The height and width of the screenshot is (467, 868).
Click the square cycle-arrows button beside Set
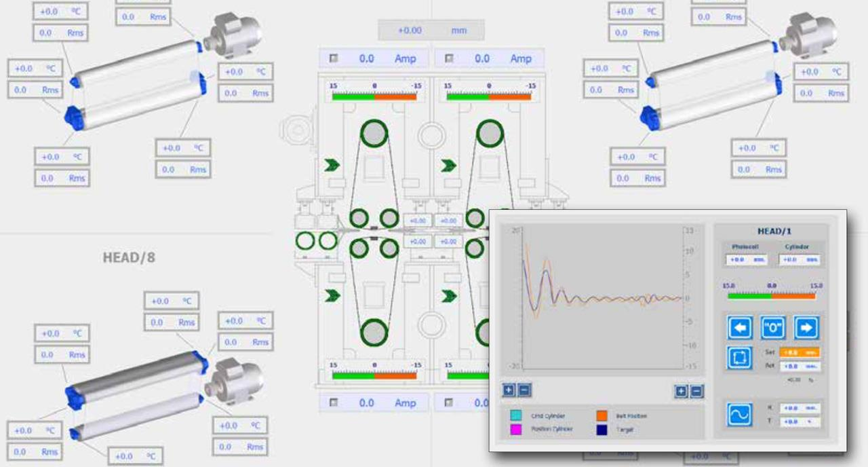pos(740,358)
